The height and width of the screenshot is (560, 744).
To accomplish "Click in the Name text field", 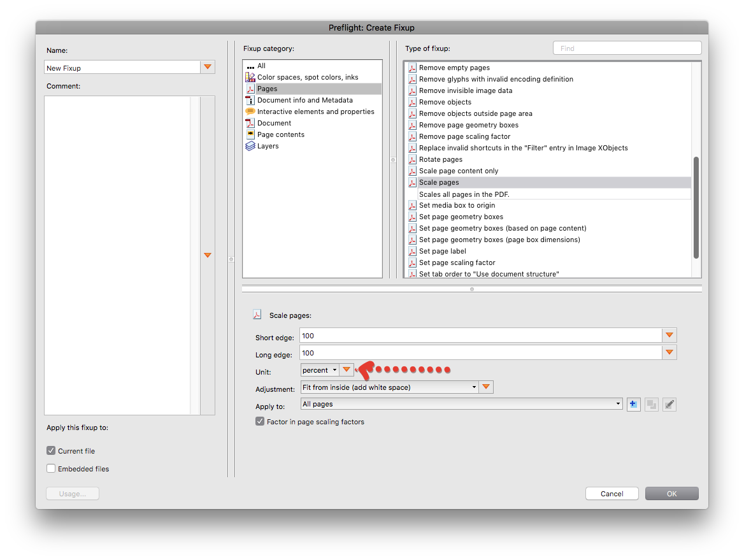I will click(x=122, y=67).
